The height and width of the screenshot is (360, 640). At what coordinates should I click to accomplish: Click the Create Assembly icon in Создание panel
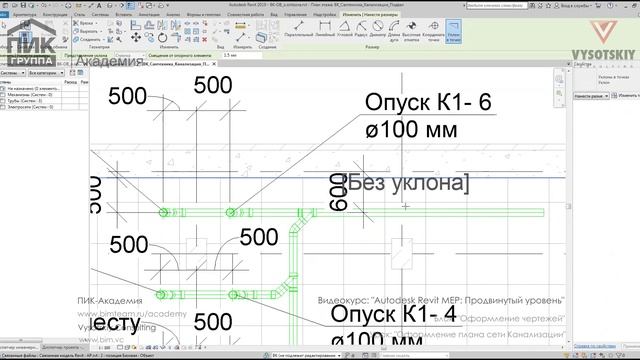261,38
